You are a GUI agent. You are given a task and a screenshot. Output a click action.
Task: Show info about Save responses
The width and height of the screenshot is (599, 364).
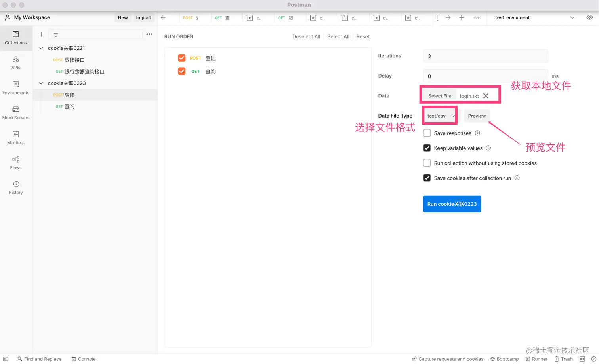tap(477, 133)
